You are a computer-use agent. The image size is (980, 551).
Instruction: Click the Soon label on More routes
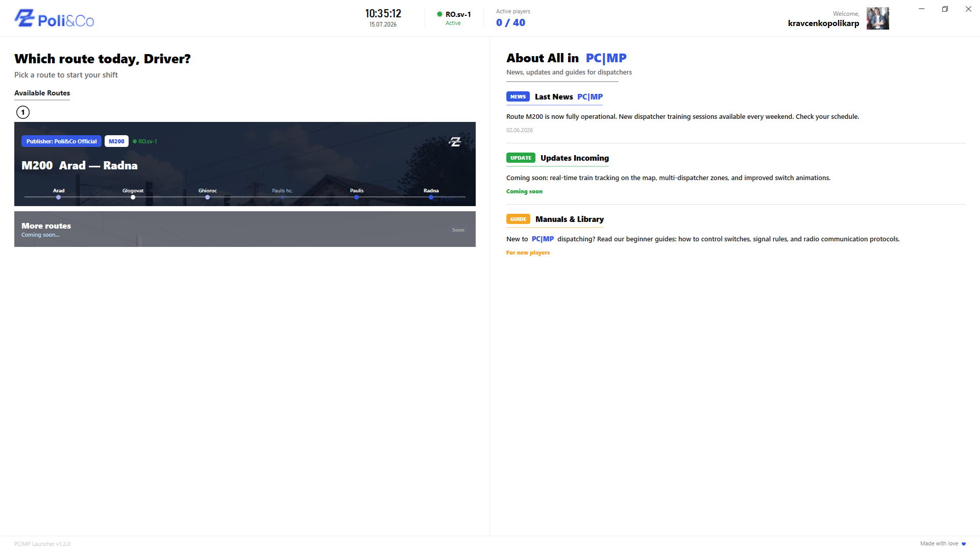tap(458, 230)
